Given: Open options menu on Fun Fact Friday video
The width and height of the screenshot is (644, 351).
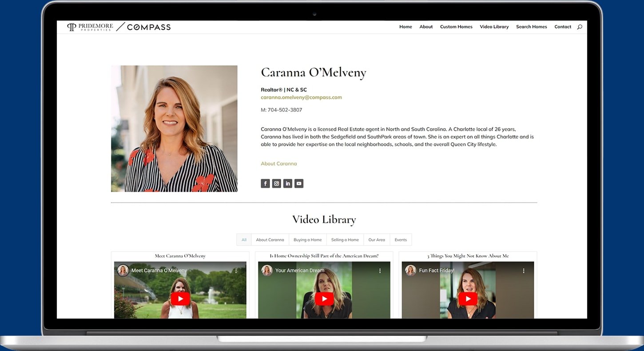Looking at the screenshot, I should tap(524, 271).
